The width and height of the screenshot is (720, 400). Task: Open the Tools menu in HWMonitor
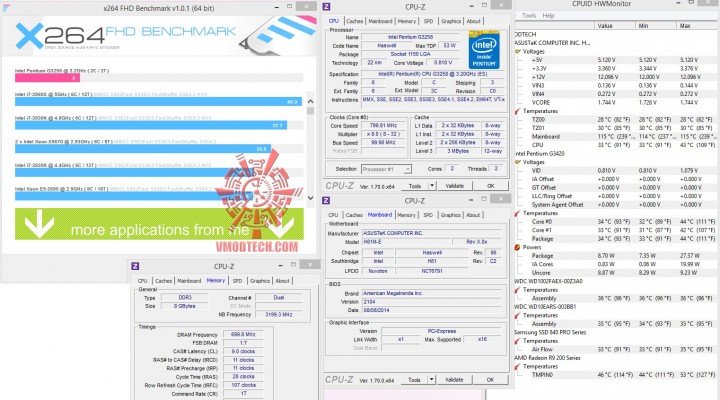[529, 16]
